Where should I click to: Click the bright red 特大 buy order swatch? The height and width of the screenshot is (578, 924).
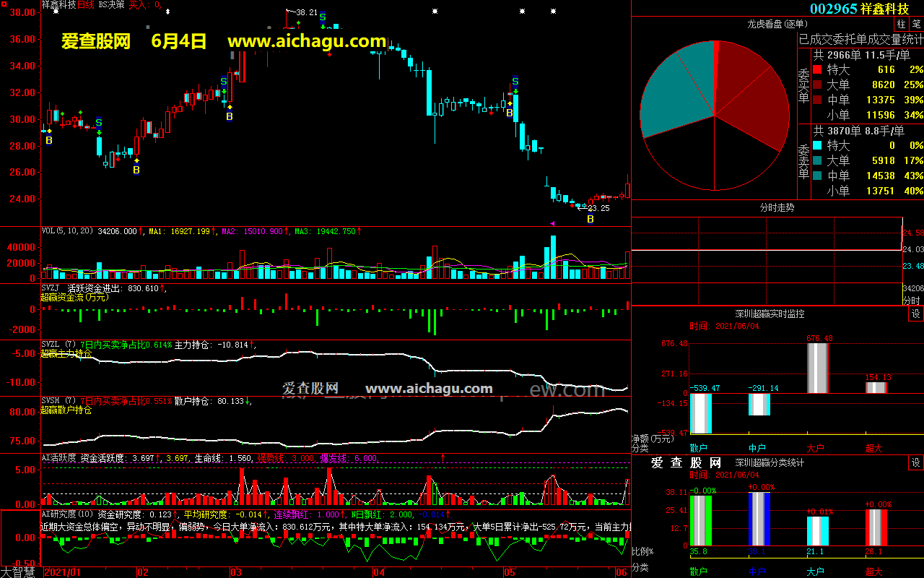[x=817, y=70]
